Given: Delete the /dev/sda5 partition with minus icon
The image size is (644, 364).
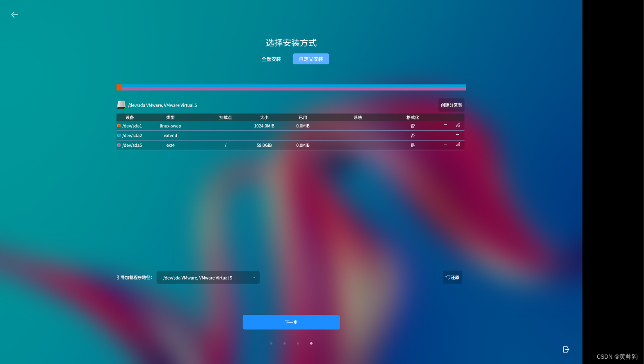Looking at the screenshot, I should point(445,144).
